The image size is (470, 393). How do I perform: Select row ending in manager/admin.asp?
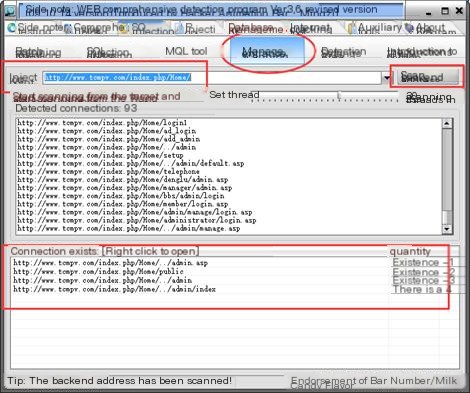click(125, 188)
